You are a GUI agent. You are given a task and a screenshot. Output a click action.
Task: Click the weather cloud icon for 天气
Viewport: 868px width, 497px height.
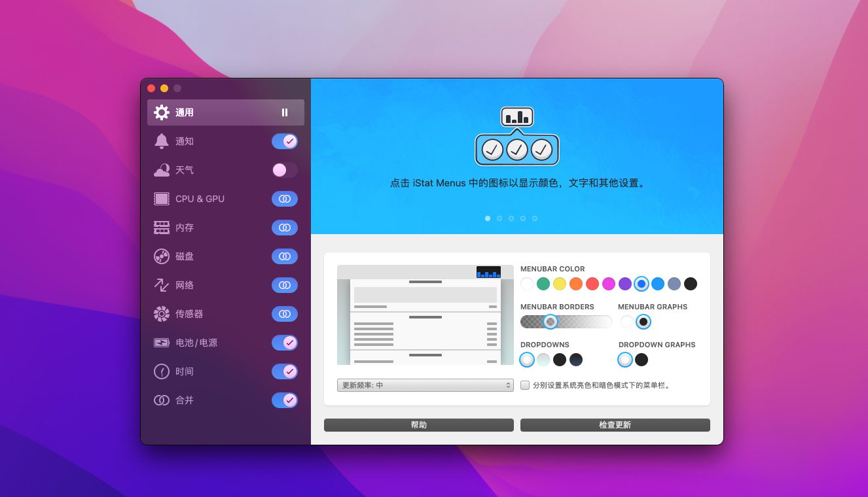click(161, 170)
